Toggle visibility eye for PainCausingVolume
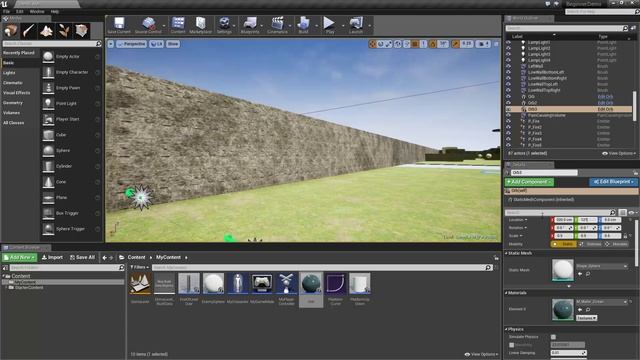Screen dimensions: 640x360 click(x=509, y=116)
